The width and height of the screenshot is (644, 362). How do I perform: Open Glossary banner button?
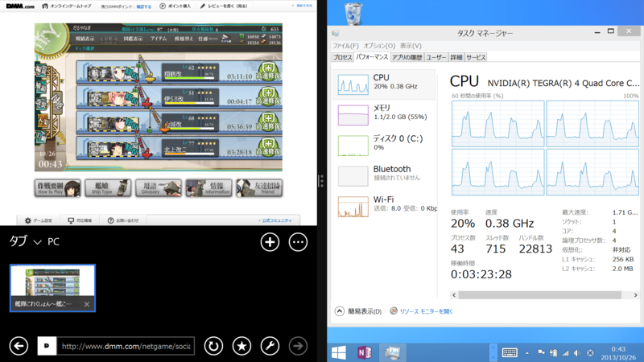(159, 188)
